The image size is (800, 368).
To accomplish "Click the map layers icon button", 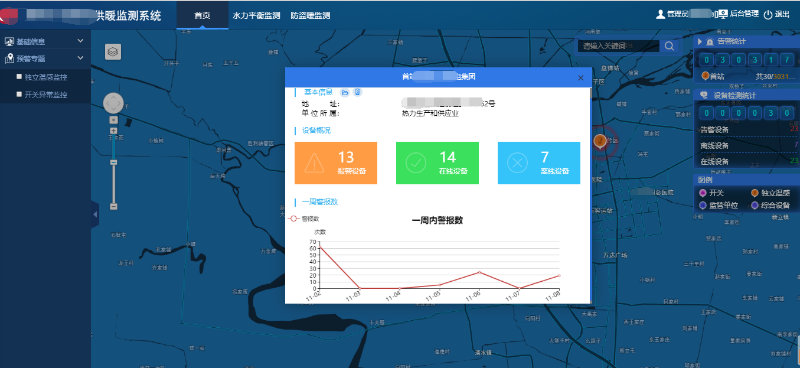I will (x=113, y=52).
